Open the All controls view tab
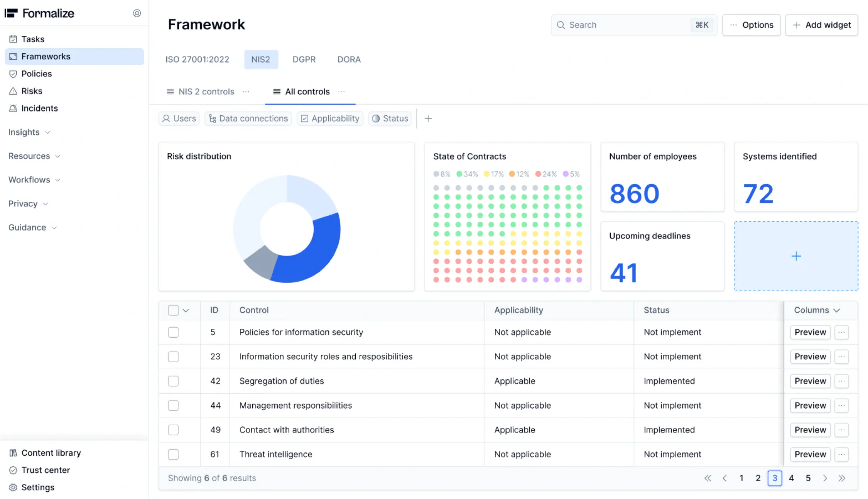Screen dimensions: 868x499 [302, 91]
